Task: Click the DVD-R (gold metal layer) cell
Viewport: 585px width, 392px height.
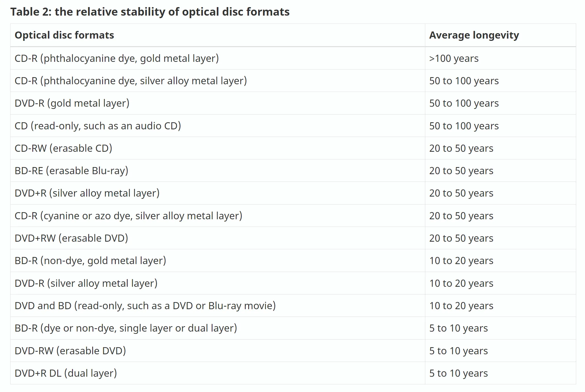Action: (x=72, y=103)
